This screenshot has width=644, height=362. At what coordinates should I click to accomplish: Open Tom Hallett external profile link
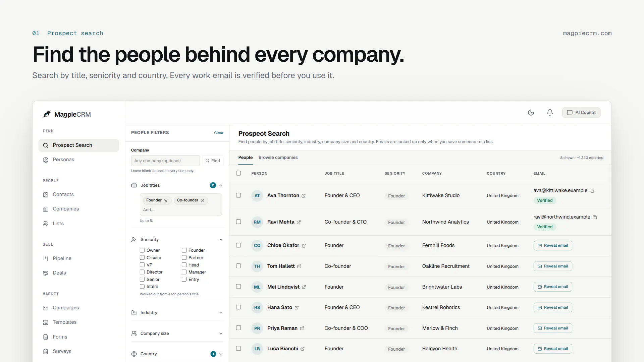coord(299,266)
